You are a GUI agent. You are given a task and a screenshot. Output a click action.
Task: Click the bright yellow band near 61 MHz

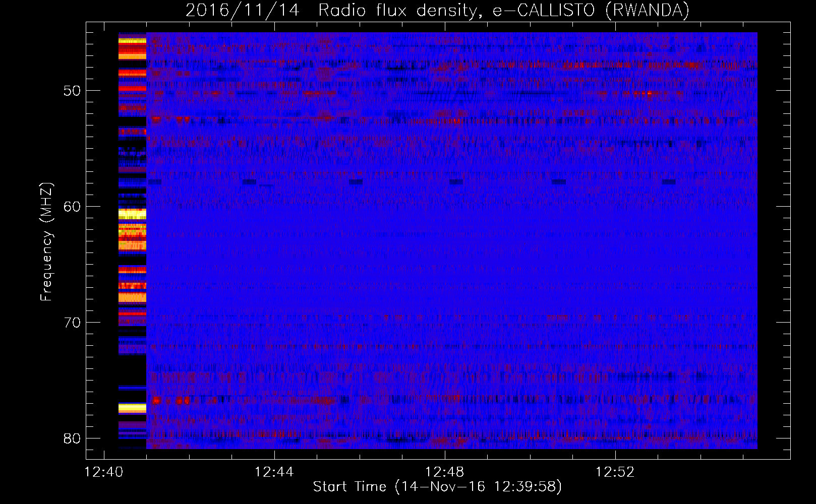132,214
